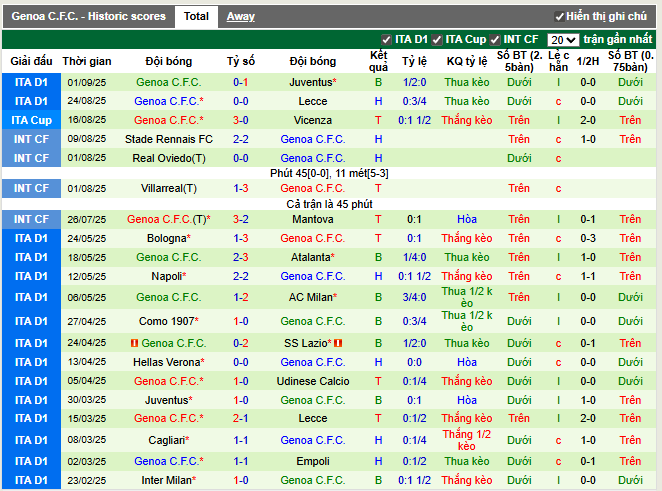Click the 1-1 score against Empoli

tap(241, 461)
